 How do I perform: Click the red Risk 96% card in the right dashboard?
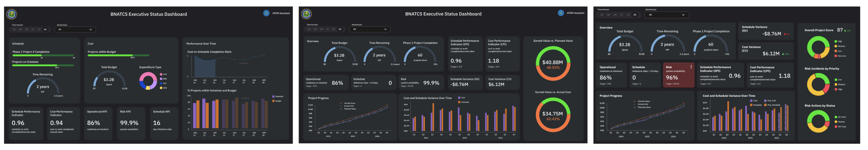coord(679,75)
